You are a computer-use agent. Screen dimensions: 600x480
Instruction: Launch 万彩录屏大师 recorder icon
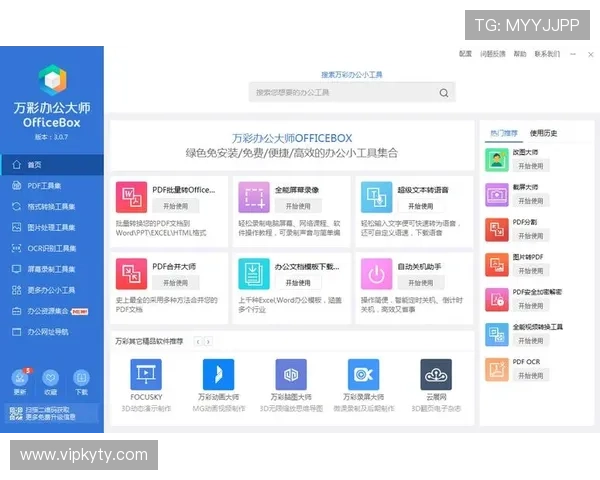[x=363, y=374]
